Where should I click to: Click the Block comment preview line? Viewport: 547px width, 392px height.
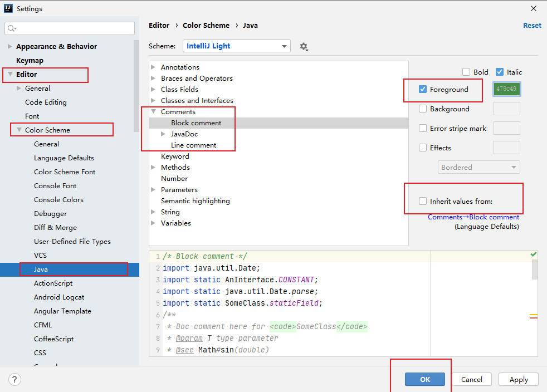[205, 256]
